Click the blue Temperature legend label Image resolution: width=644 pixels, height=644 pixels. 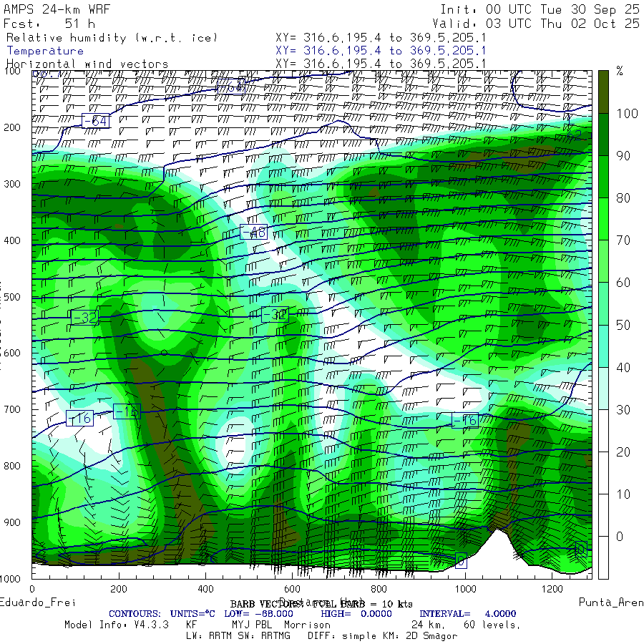(45, 51)
